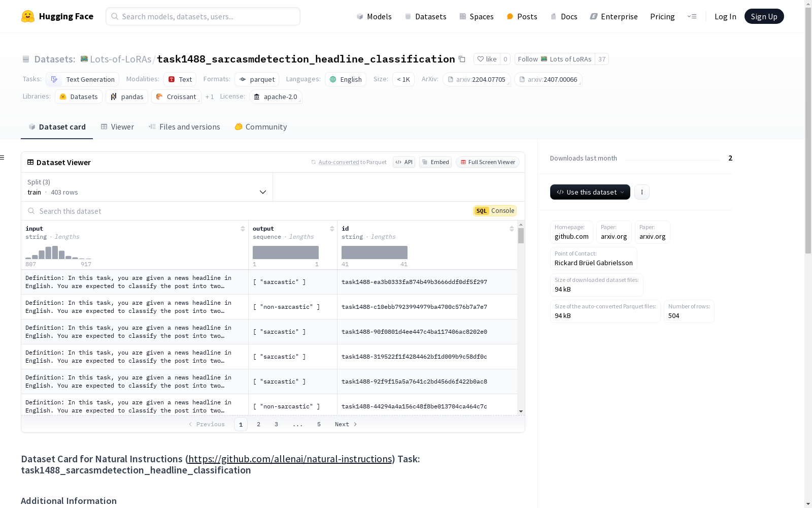The image size is (812, 508).
Task: Open the Auto-converted to Parquet link
Action: click(339, 162)
